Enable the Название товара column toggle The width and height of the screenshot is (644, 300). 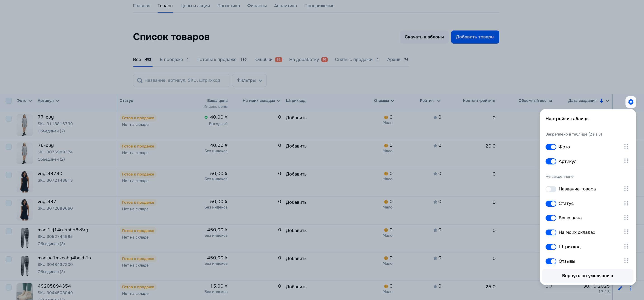click(x=551, y=189)
